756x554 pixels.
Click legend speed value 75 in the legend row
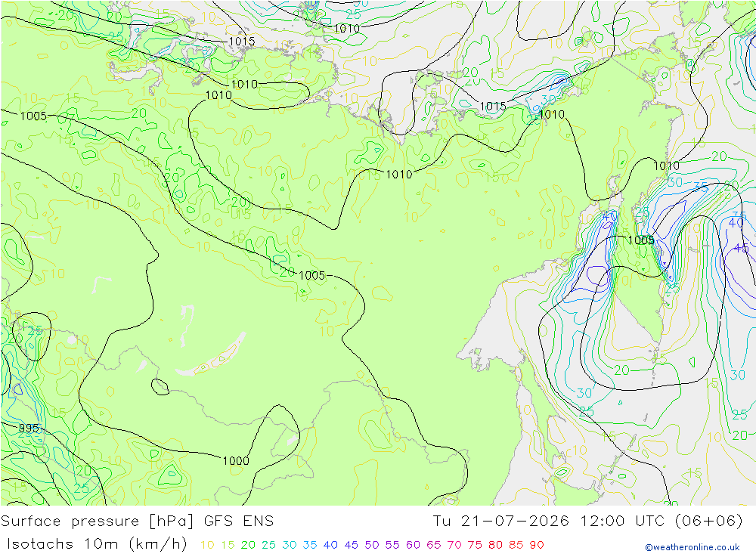(x=475, y=545)
